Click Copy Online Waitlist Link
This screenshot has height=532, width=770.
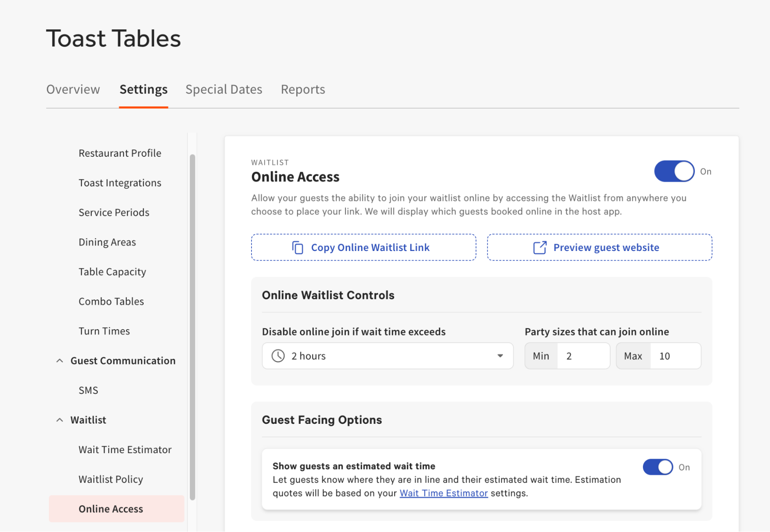364,247
